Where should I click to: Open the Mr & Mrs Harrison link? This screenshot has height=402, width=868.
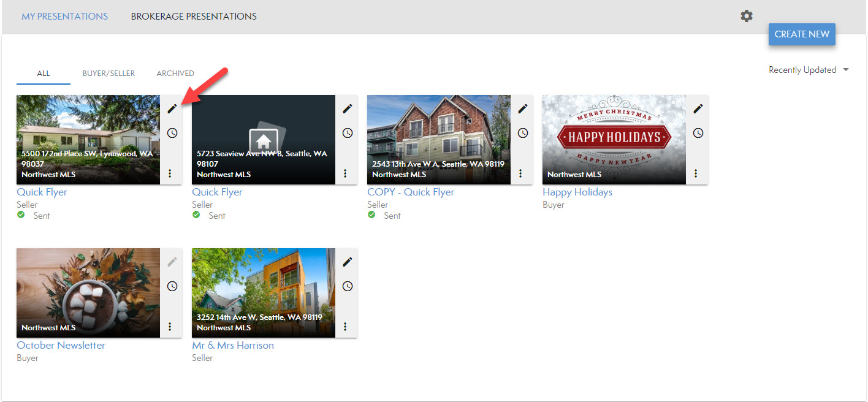click(x=233, y=345)
